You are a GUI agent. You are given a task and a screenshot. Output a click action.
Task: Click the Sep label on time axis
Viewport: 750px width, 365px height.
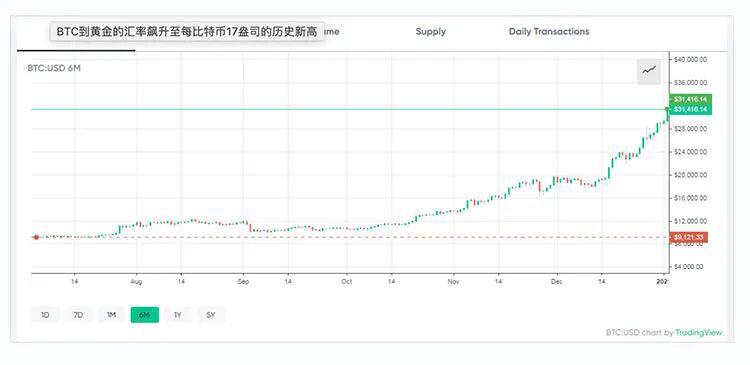tap(243, 282)
